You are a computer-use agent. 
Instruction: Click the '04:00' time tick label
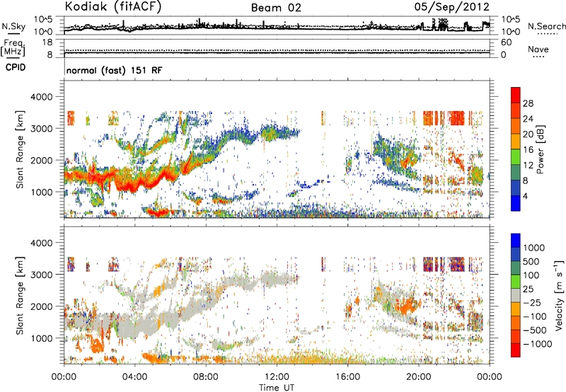(x=134, y=377)
